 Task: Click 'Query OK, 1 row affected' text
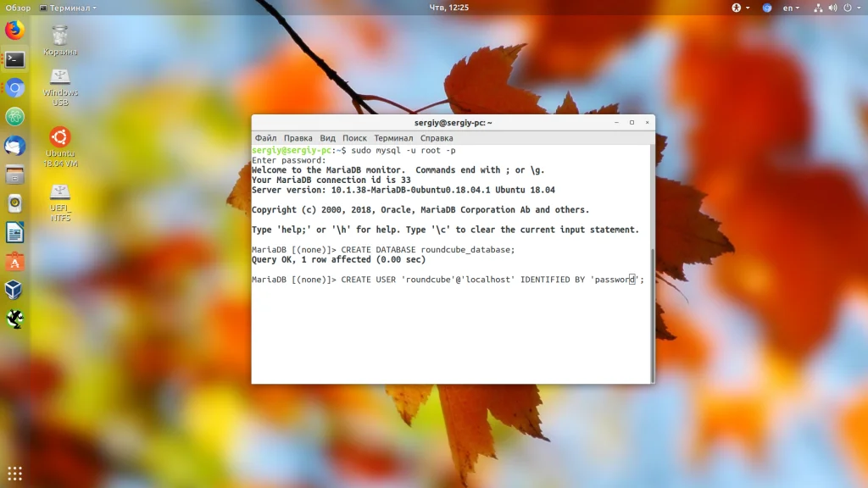[x=339, y=259]
